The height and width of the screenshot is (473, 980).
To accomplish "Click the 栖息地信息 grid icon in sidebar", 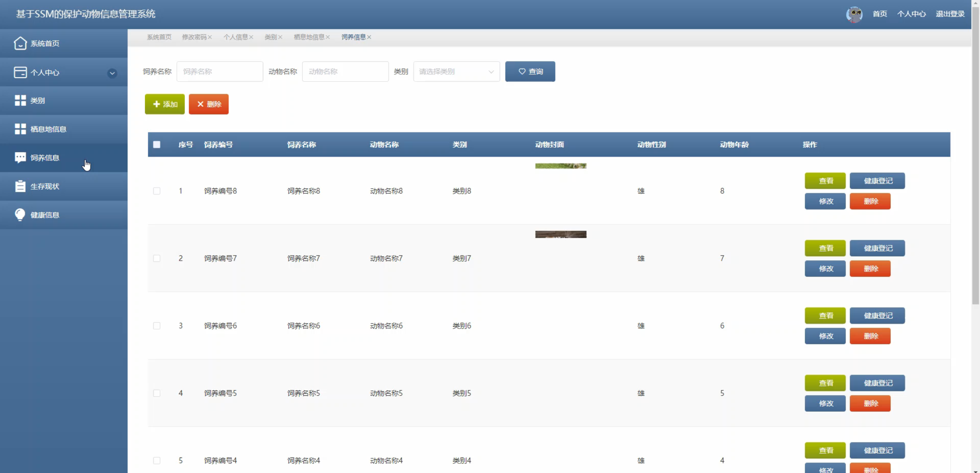I will [20, 129].
